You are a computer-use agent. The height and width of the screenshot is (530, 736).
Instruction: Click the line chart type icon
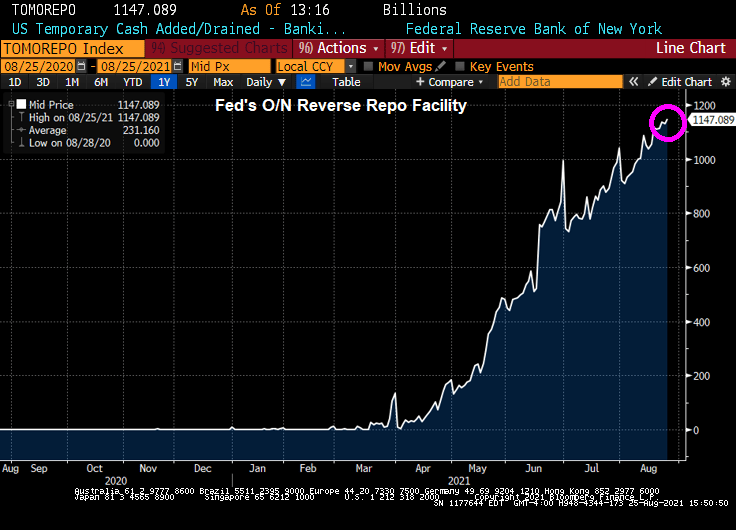[306, 82]
